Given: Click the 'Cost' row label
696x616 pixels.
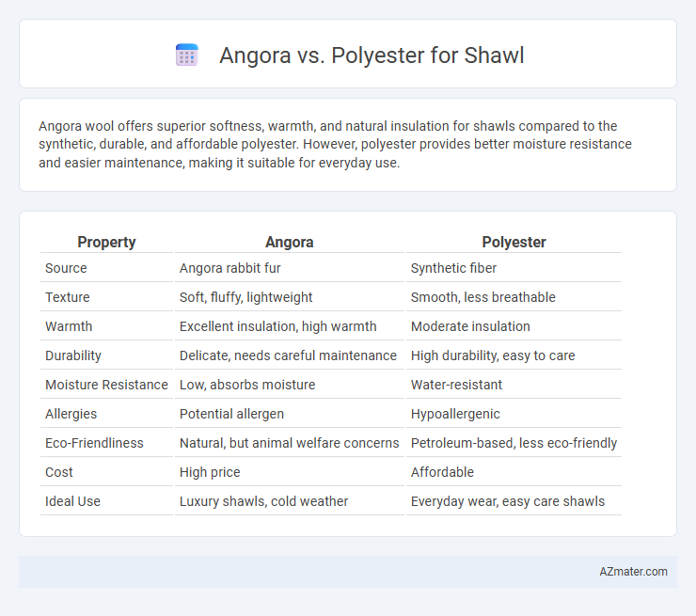Looking at the screenshot, I should [59, 472].
